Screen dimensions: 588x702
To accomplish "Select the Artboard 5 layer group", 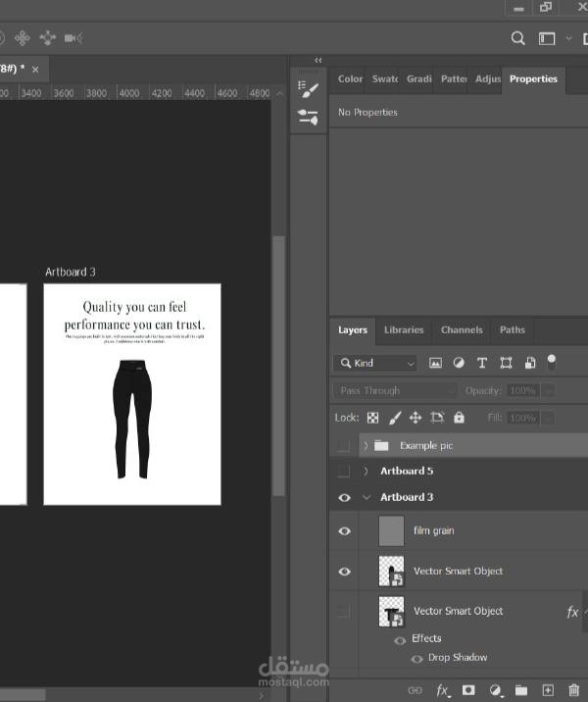I will pos(407,472).
